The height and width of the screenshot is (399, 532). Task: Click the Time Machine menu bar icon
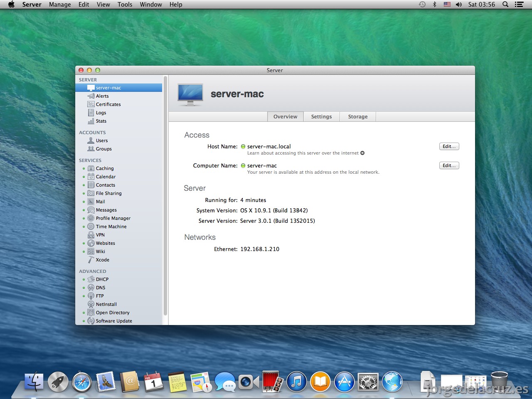422,5
